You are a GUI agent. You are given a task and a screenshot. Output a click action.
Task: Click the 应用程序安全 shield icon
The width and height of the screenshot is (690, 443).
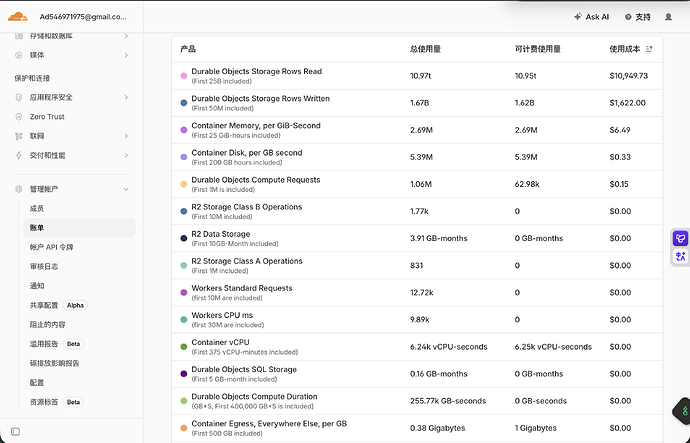pyautogui.click(x=18, y=97)
